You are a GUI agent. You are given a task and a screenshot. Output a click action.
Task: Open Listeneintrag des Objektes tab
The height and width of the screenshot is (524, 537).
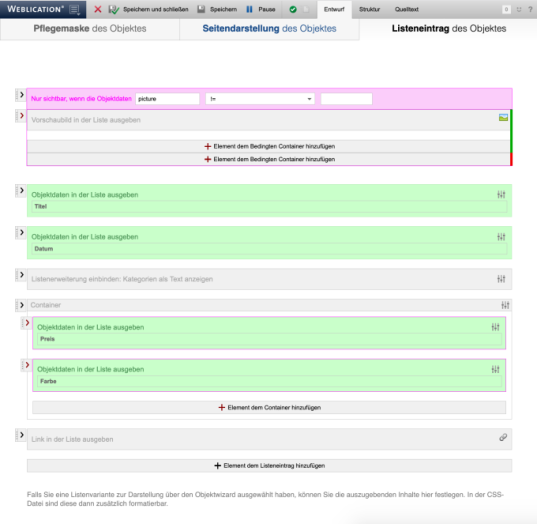click(449, 29)
